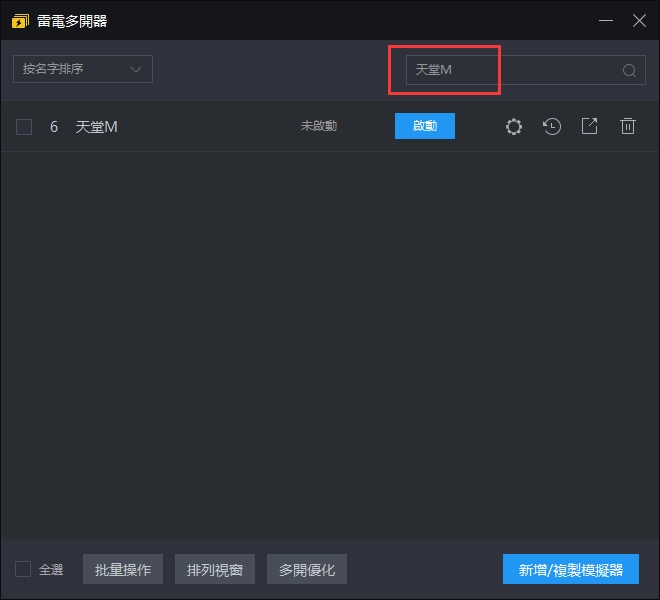Image resolution: width=660 pixels, height=600 pixels.
Task: Click the search magnifier icon
Action: point(629,70)
